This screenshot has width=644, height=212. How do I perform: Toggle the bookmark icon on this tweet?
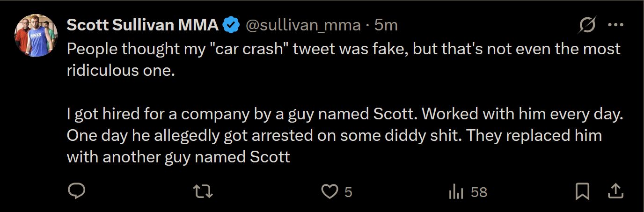[582, 191]
